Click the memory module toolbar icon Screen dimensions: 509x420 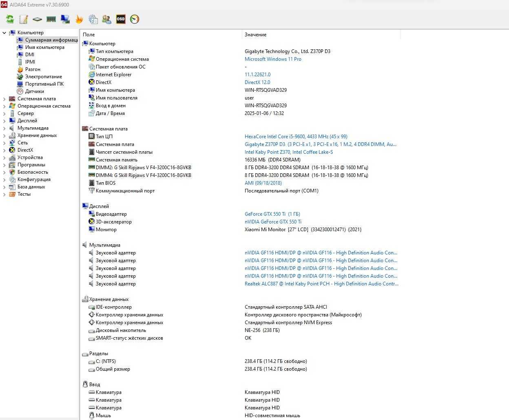51,19
